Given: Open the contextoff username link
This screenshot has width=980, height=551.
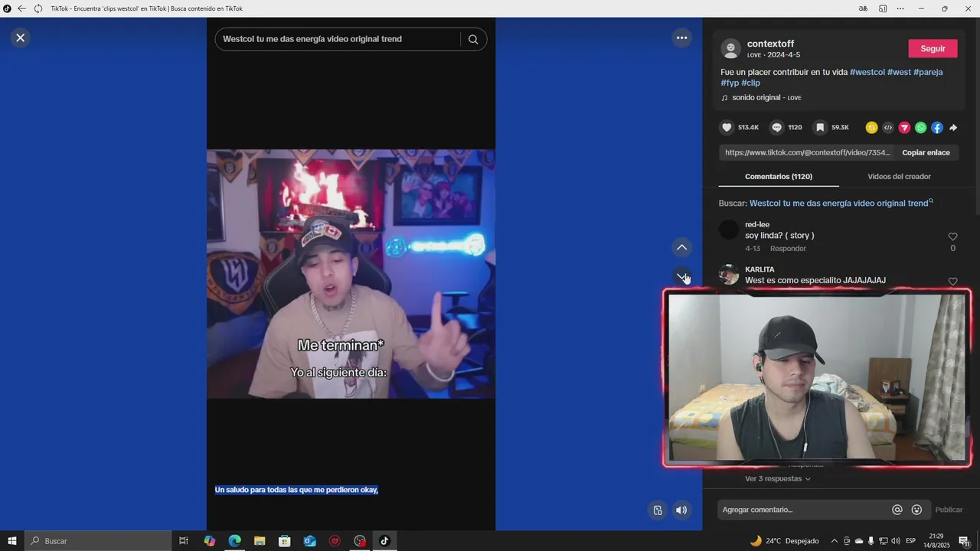Looking at the screenshot, I should 770,44.
